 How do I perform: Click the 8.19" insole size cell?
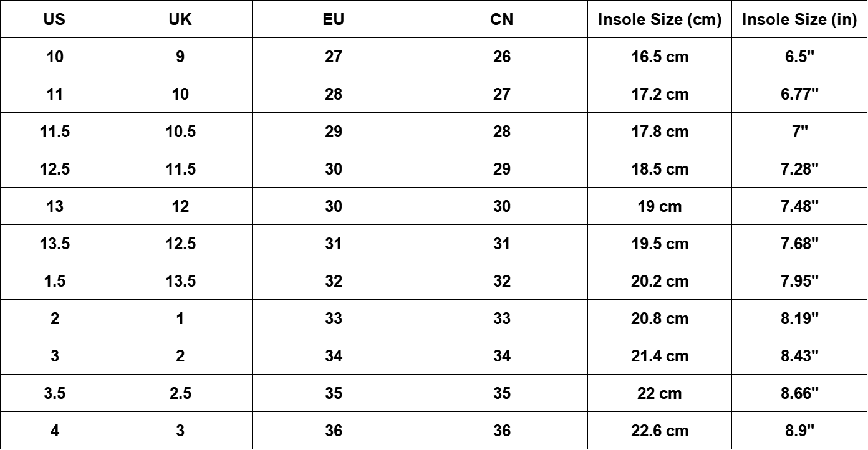click(799, 318)
